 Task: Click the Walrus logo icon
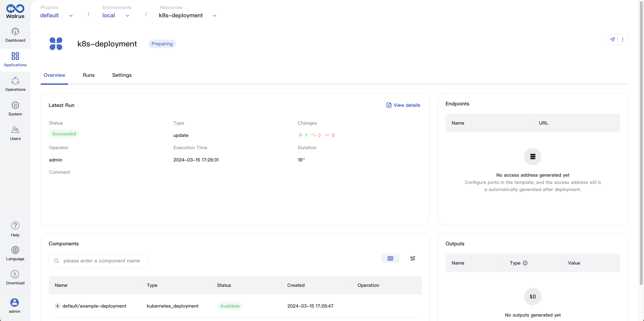coord(15,11)
